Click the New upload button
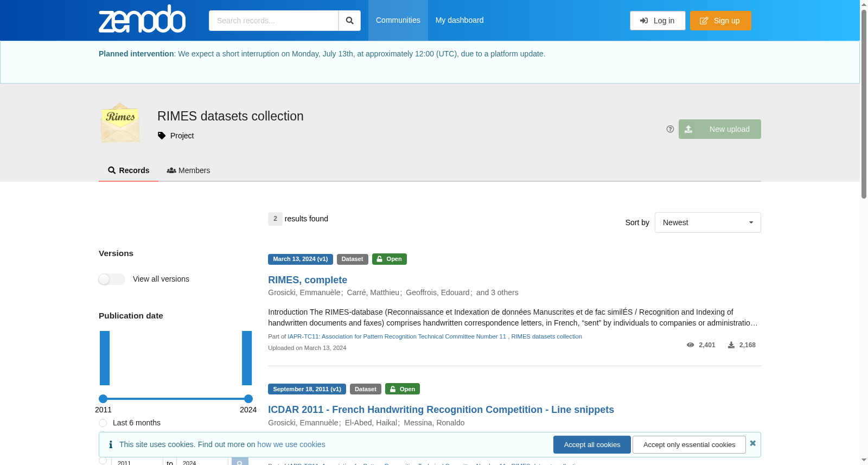 click(x=719, y=129)
